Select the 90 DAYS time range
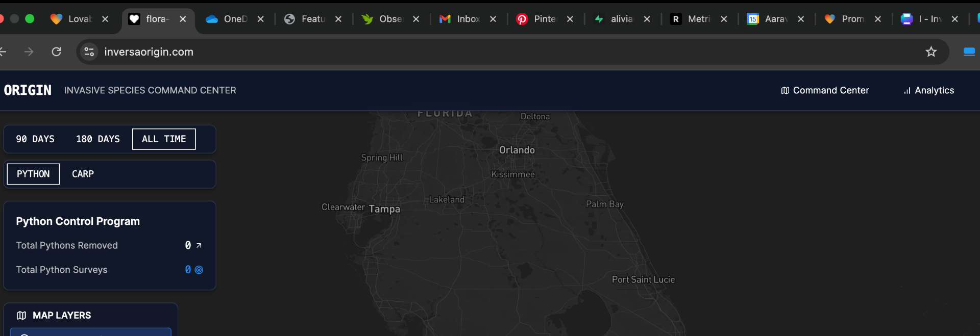The height and width of the screenshot is (336, 980). [x=35, y=139]
